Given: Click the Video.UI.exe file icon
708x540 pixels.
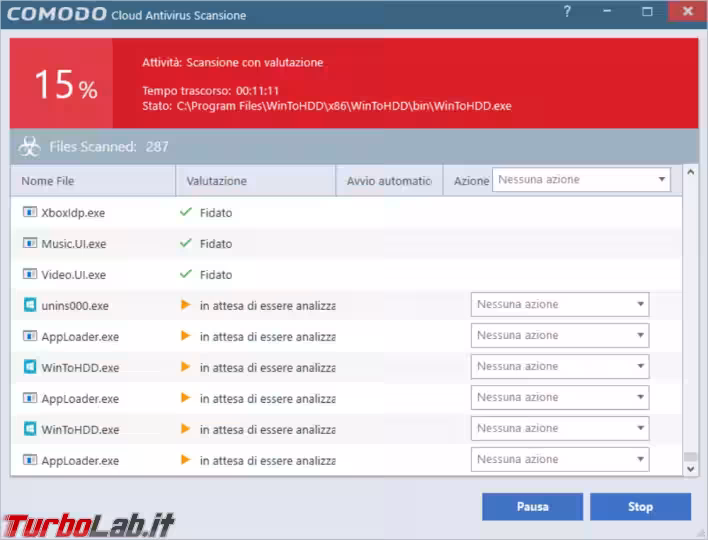Looking at the screenshot, I should pyautogui.click(x=30, y=274).
